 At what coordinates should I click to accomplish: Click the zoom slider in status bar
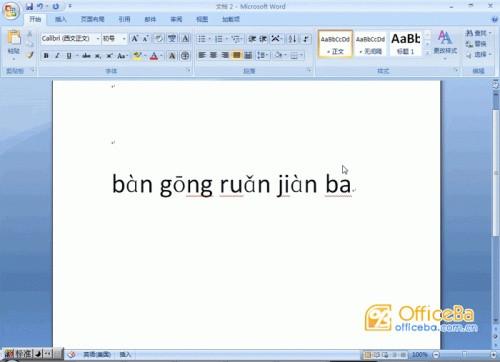pos(464,354)
